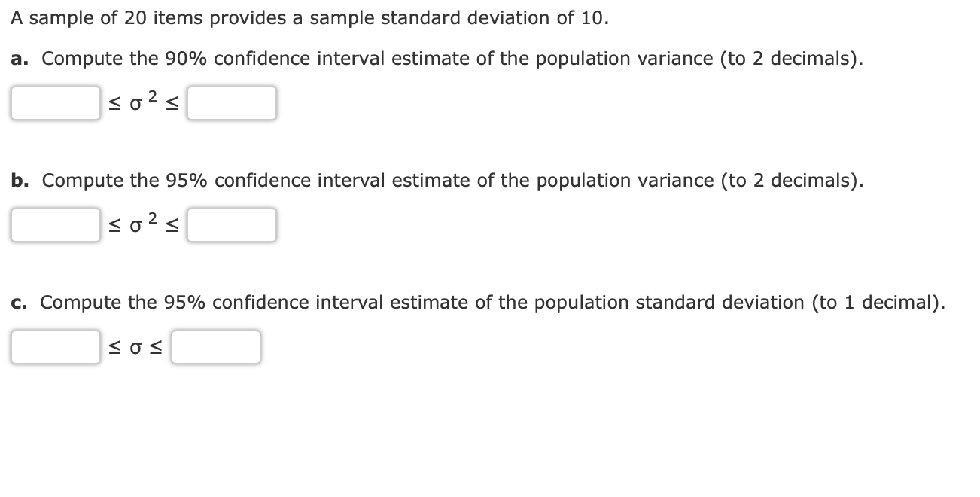Click the upper bound input for part a
980x497 pixels.
tap(232, 103)
